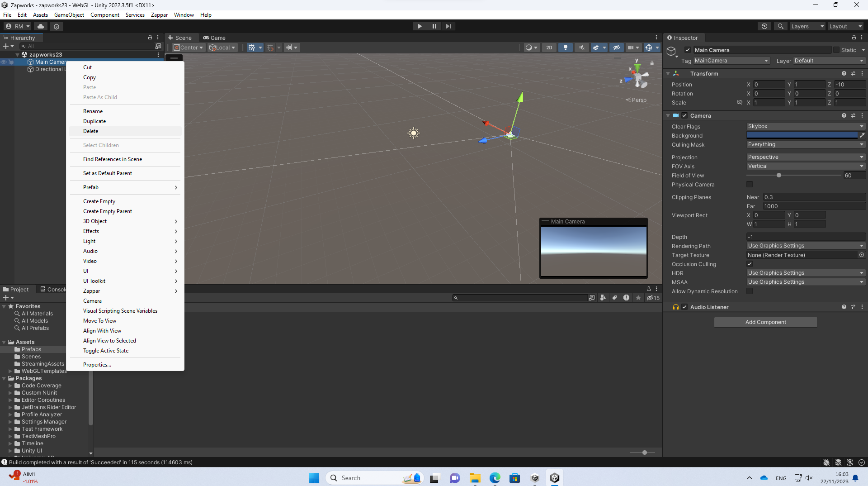The height and width of the screenshot is (486, 868).
Task: Toggle scene effects skybox icon
Action: (x=596, y=48)
